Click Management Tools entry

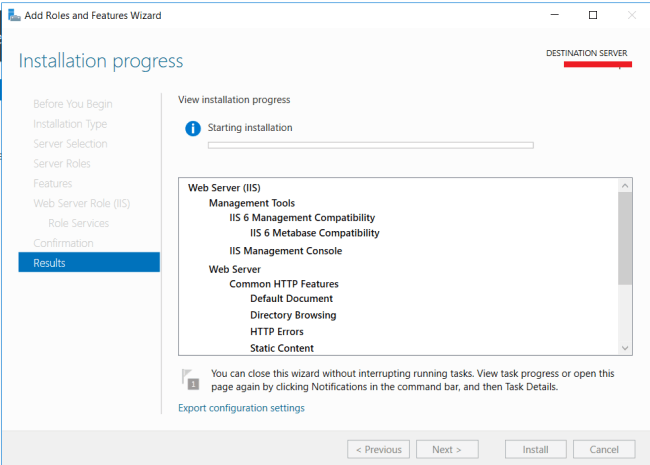pos(252,203)
